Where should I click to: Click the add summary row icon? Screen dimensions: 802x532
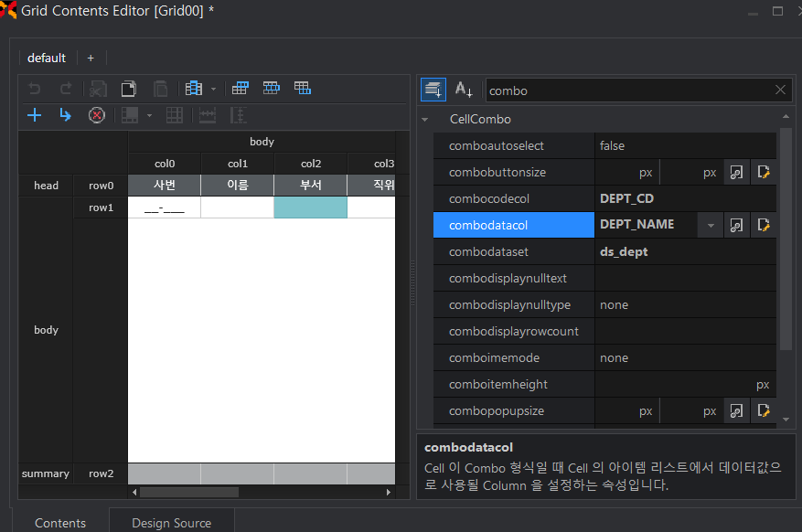point(303,89)
